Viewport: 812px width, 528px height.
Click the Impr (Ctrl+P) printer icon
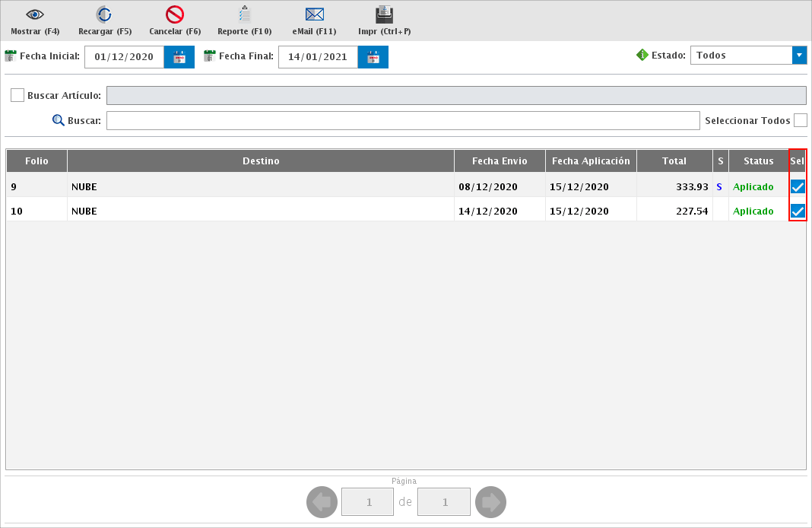click(x=384, y=14)
